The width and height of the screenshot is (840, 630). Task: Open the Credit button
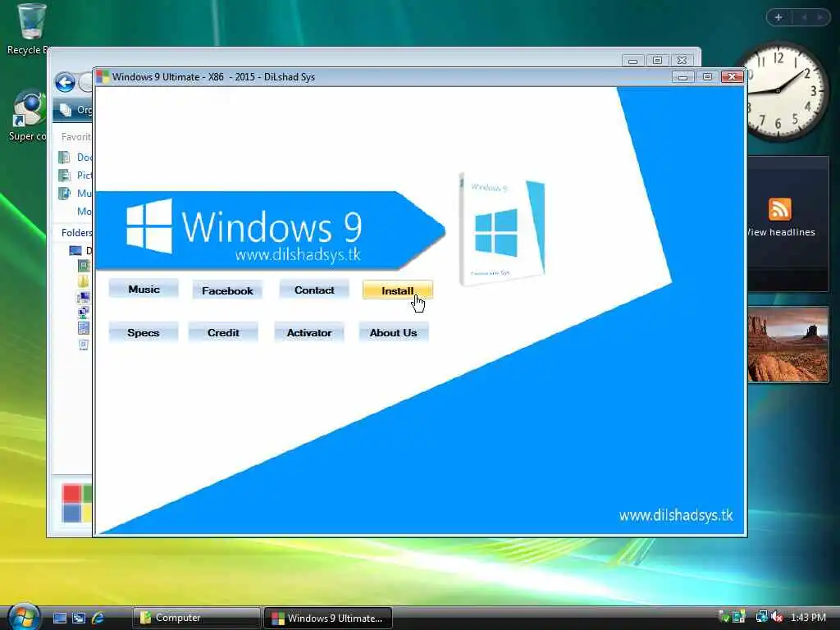tap(223, 332)
